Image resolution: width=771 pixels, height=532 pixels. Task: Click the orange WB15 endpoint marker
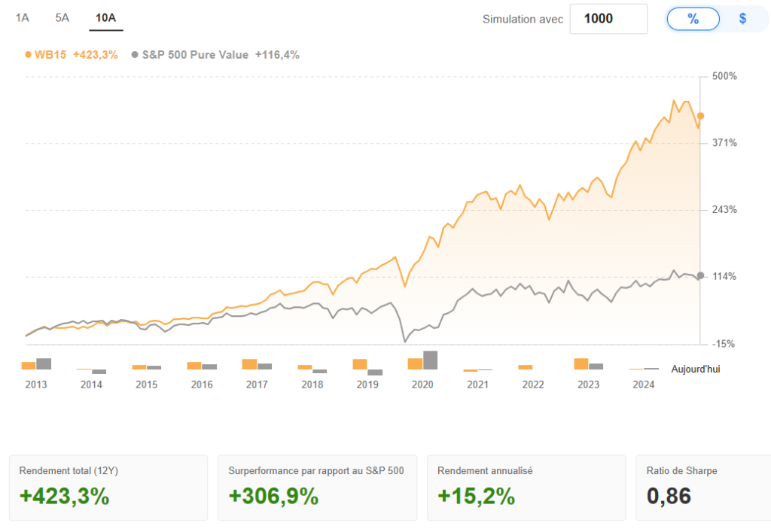coord(700,116)
